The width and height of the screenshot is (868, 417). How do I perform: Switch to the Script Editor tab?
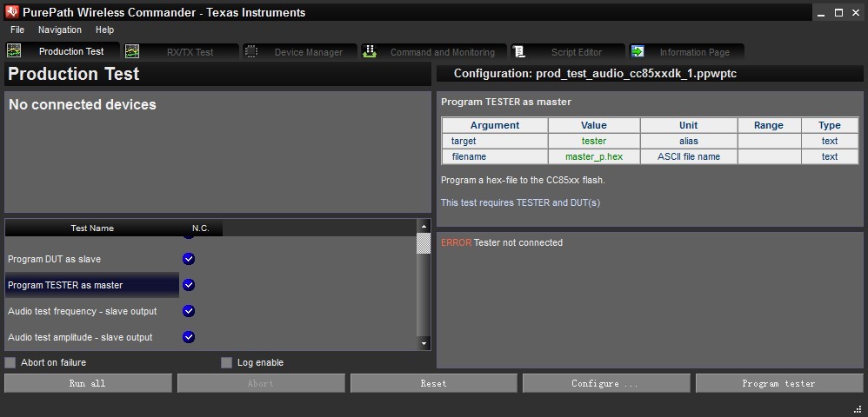click(x=568, y=52)
